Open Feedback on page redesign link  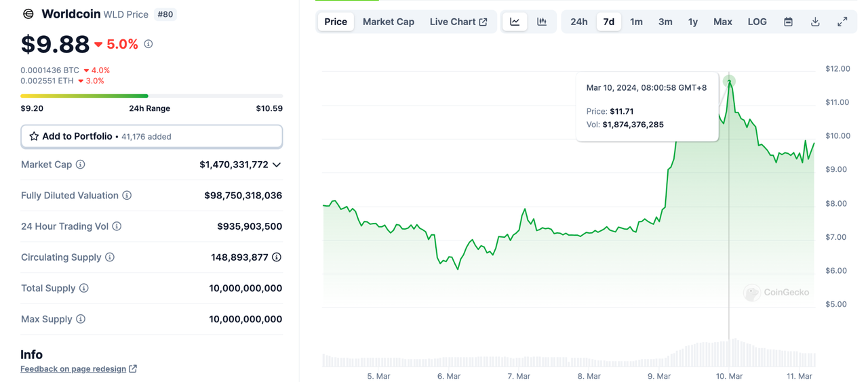click(x=78, y=369)
